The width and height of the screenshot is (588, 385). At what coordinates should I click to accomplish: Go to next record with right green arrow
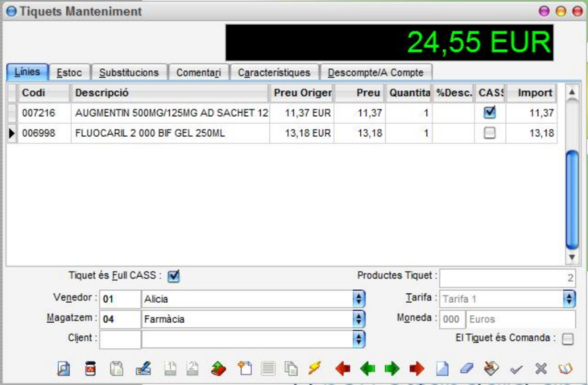pyautogui.click(x=392, y=369)
